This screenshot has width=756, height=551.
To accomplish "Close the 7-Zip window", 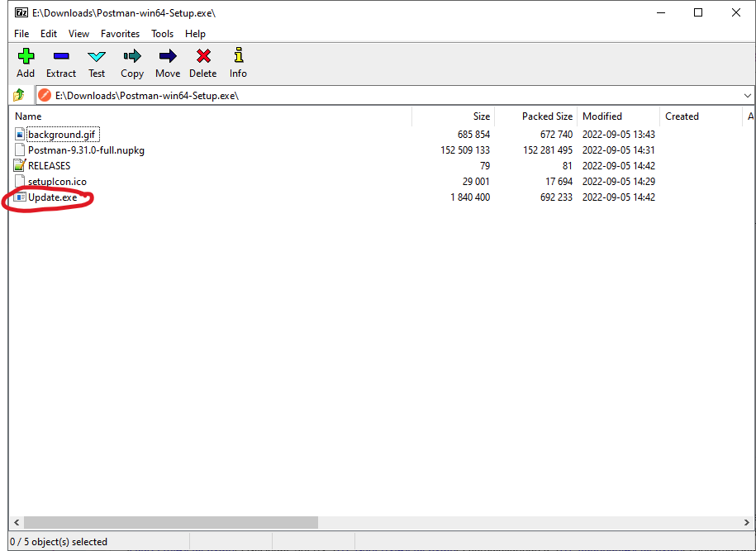I will click(735, 12).
